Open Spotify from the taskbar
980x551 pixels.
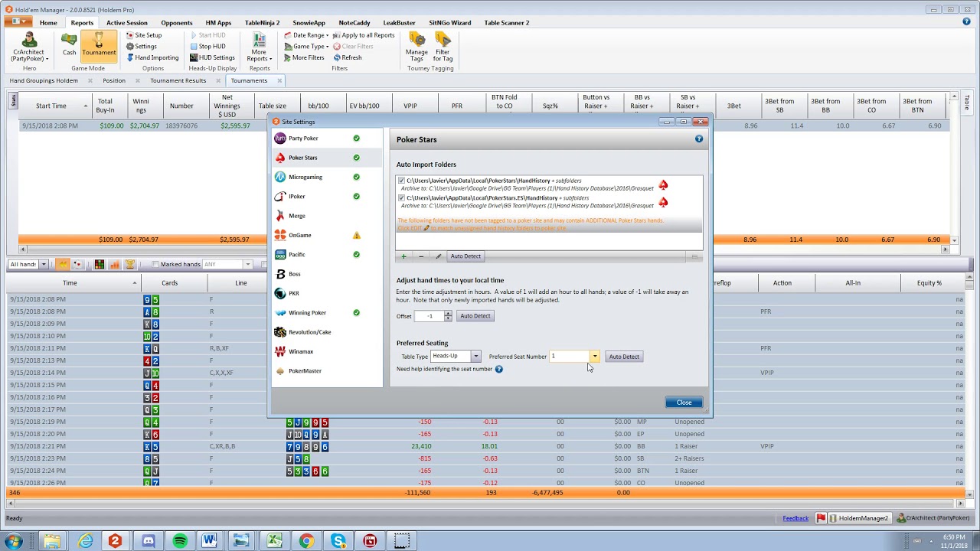(x=180, y=541)
